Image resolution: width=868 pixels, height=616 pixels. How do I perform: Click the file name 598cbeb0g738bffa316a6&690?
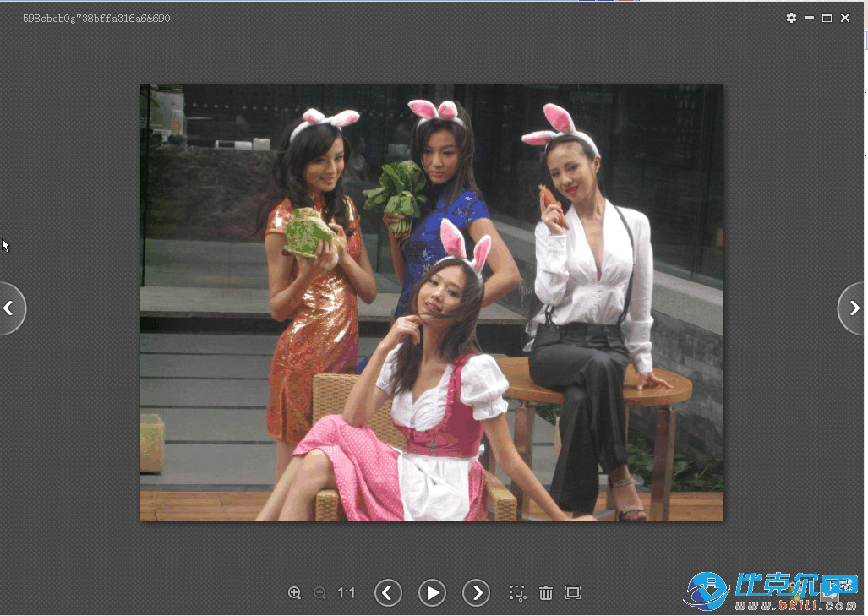pyautogui.click(x=96, y=18)
